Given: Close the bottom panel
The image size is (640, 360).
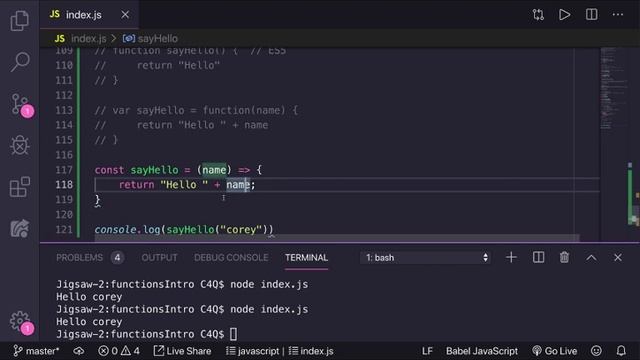Looking at the screenshot, I should click(x=618, y=258).
